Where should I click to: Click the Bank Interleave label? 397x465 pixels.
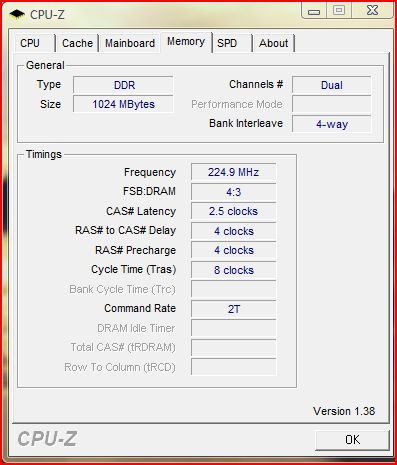246,123
